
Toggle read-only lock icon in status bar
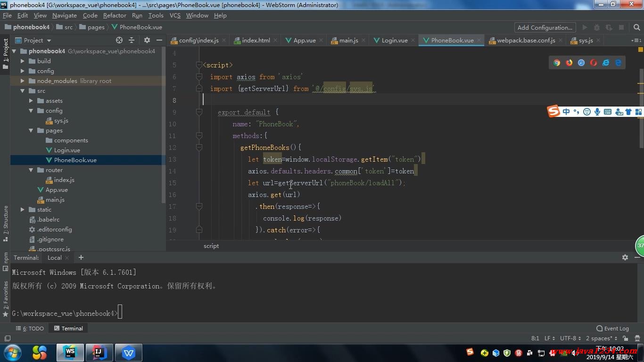[x=625, y=338]
